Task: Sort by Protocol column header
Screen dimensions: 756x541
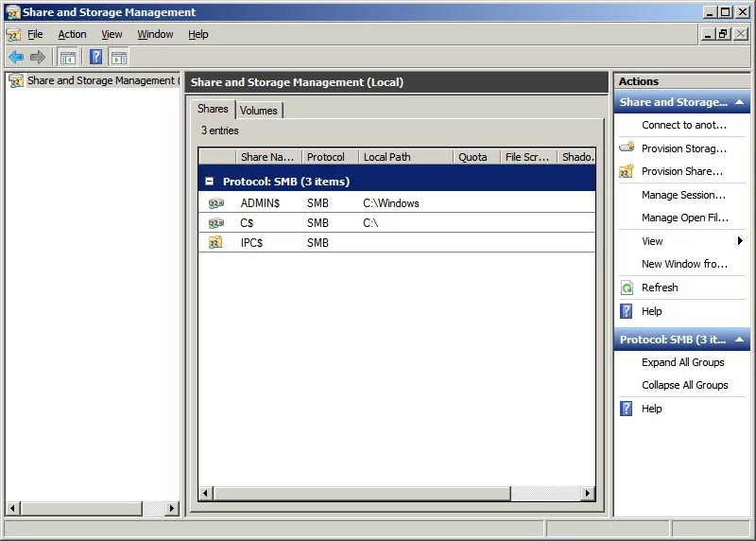Action: tap(330, 157)
